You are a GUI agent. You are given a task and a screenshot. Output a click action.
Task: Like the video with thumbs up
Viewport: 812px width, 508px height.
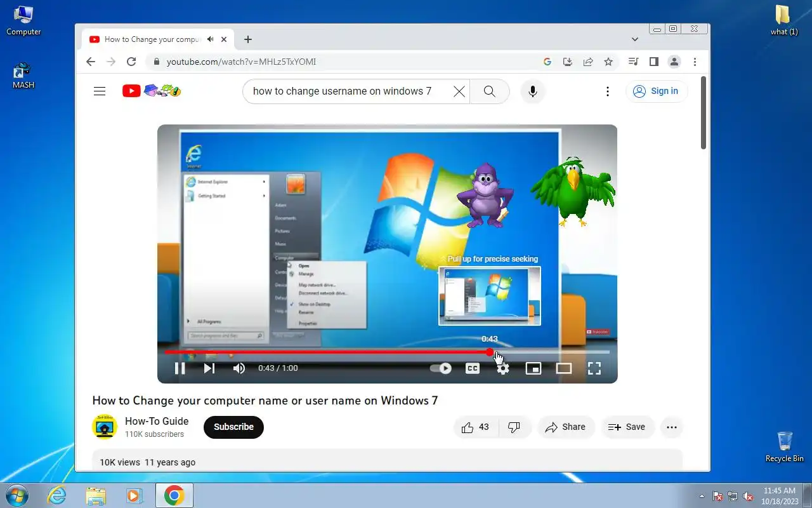tap(476, 427)
